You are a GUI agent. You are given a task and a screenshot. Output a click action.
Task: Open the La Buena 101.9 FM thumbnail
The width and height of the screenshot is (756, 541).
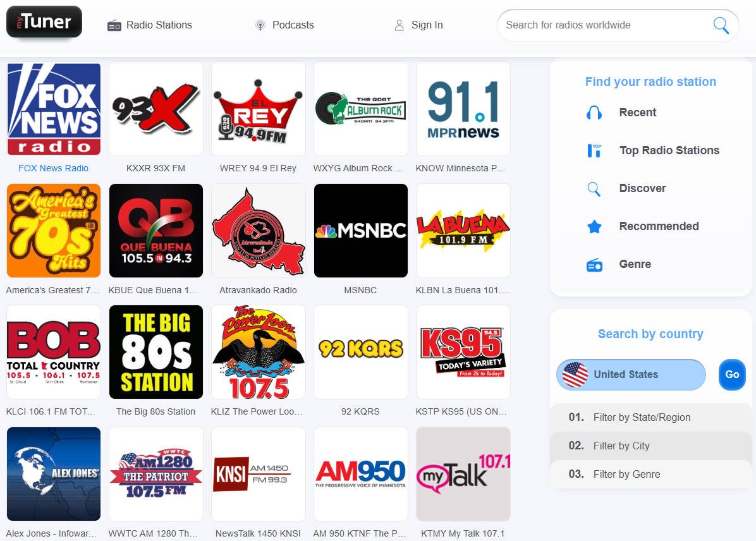(463, 231)
